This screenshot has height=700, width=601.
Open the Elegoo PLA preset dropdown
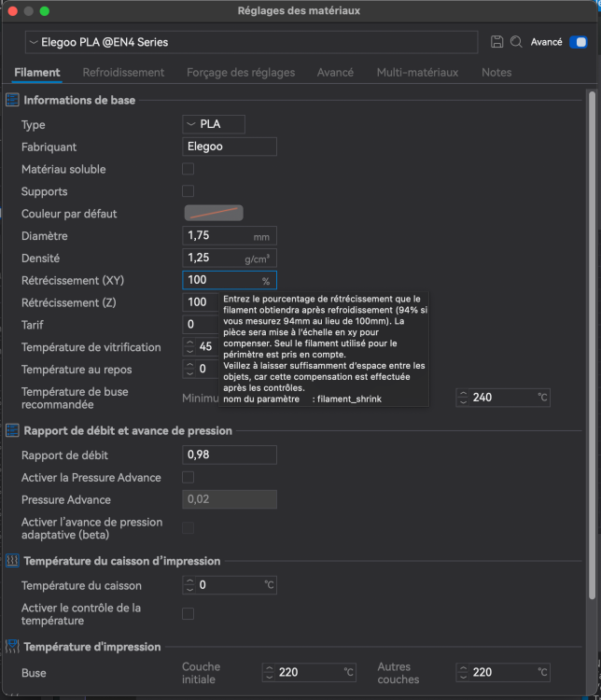tap(252, 42)
